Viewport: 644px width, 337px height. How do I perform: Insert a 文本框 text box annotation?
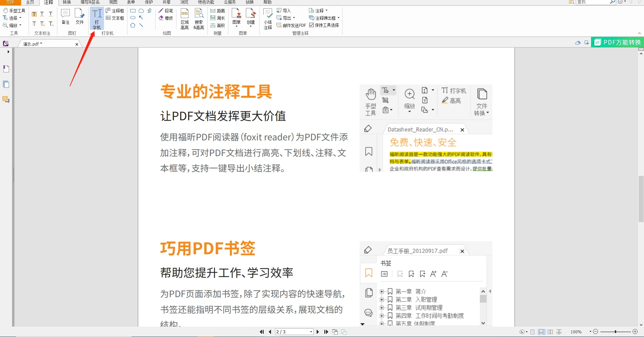115,18
